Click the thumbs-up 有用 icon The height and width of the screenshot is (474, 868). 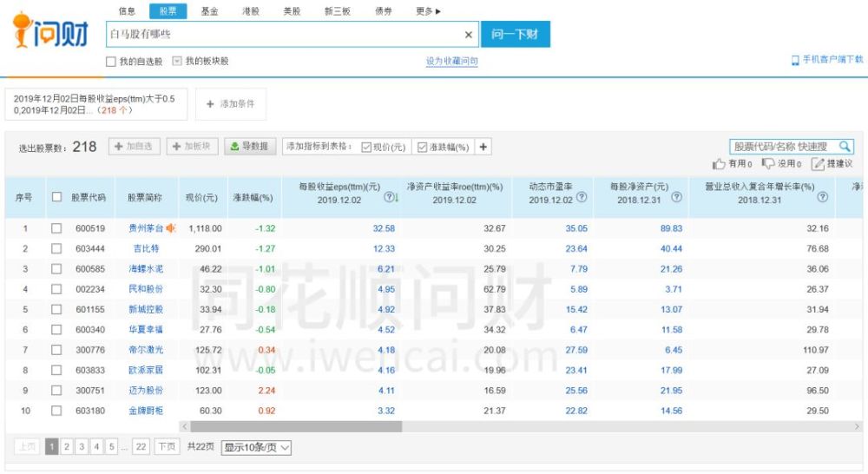[719, 164]
